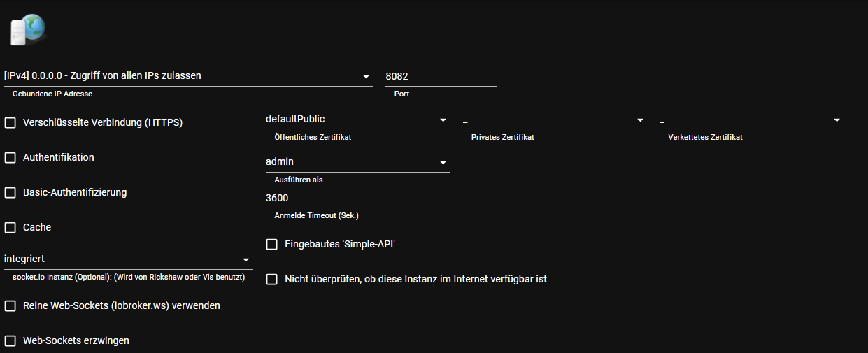Click the arrow beside integriert
Screen dimensions: 868x353
246,260
